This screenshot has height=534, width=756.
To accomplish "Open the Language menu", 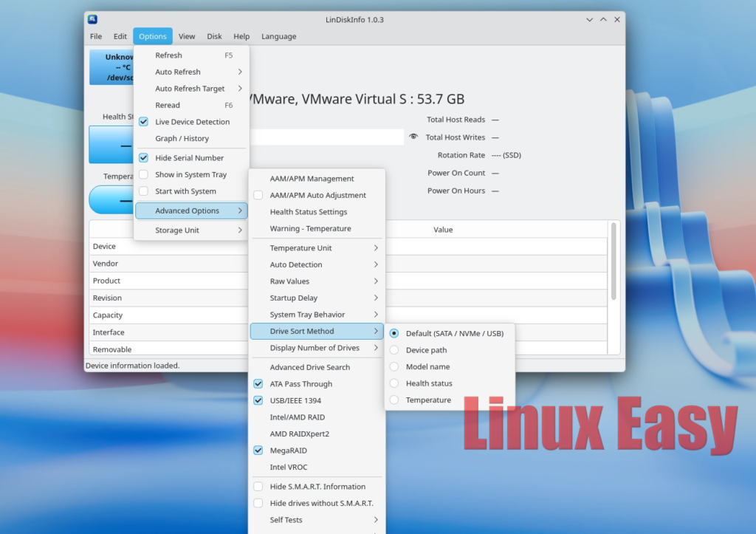I will (278, 36).
